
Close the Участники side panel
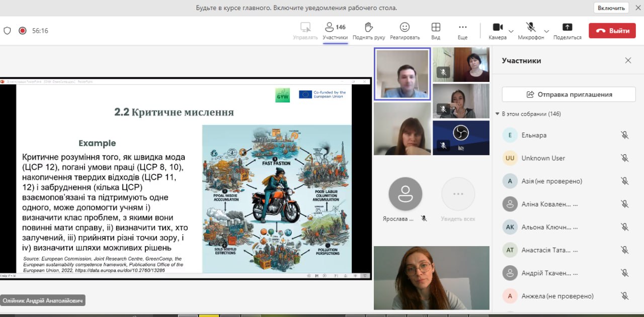[628, 60]
